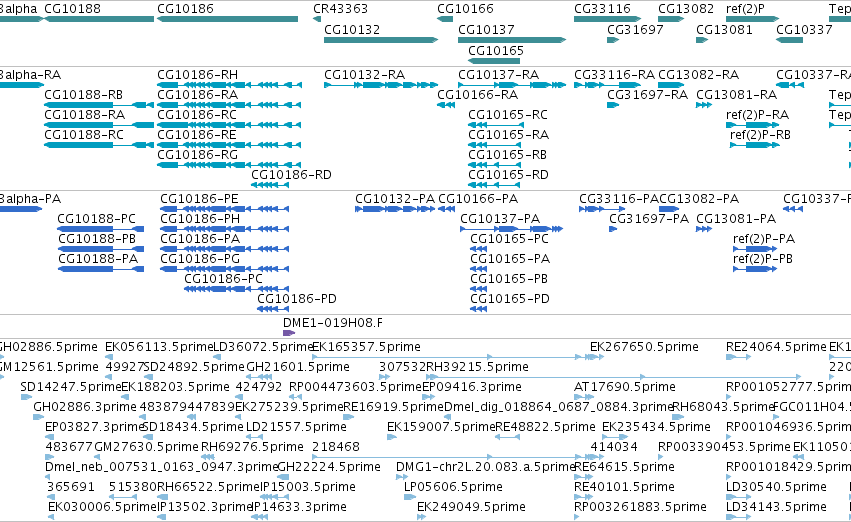
Task: Open the CR43363 gene feature
Action: pyautogui.click(x=317, y=19)
